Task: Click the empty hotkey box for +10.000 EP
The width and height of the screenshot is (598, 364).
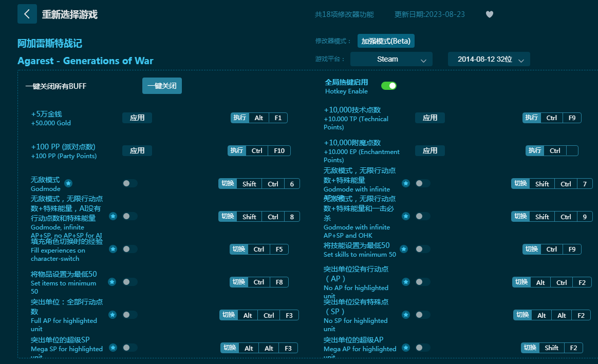Action: (x=572, y=150)
